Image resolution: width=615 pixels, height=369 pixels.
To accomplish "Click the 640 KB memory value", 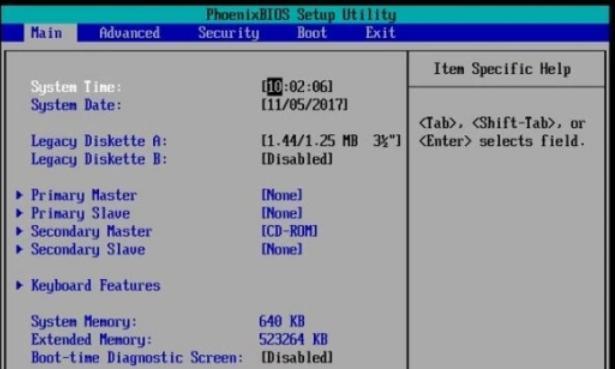I will click(x=282, y=322).
